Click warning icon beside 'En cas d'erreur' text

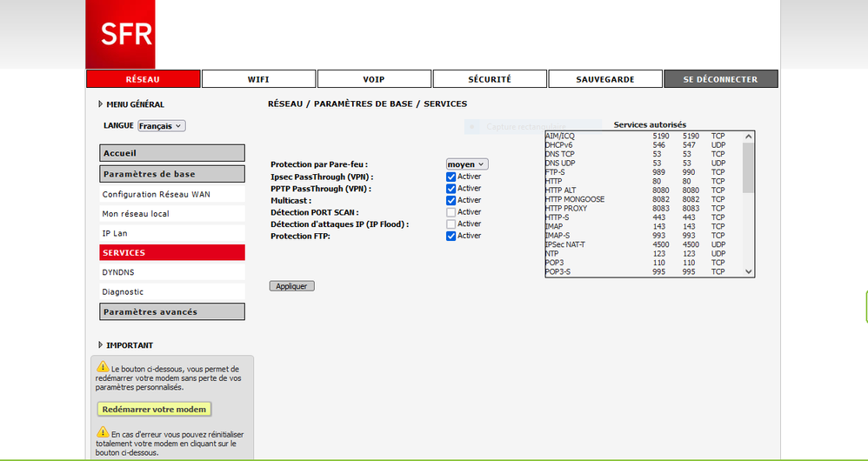click(103, 432)
